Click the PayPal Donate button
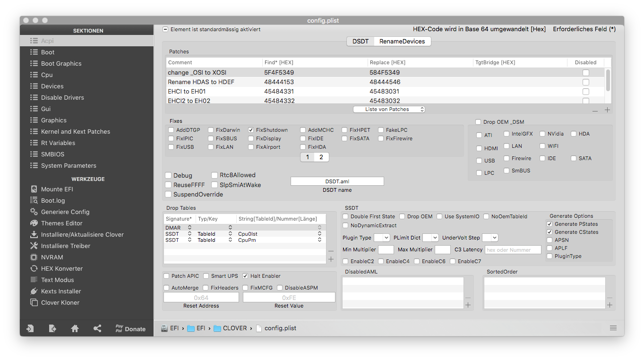The height and width of the screenshot is (360, 644). 130,329
